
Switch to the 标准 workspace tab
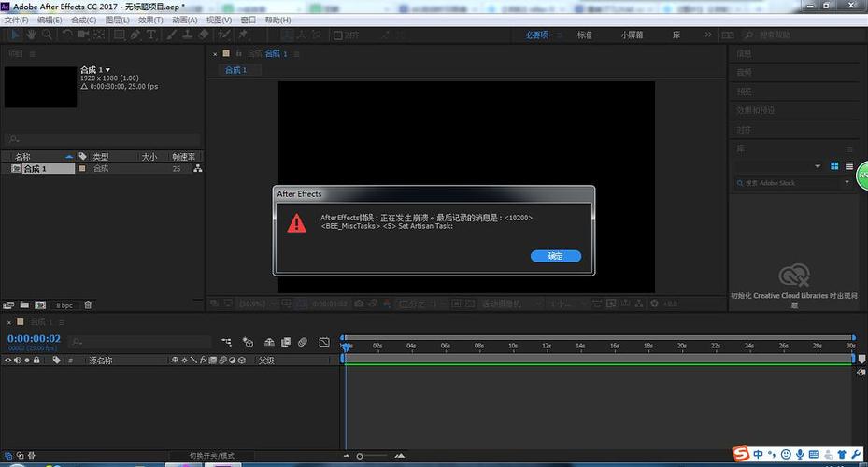pos(584,35)
